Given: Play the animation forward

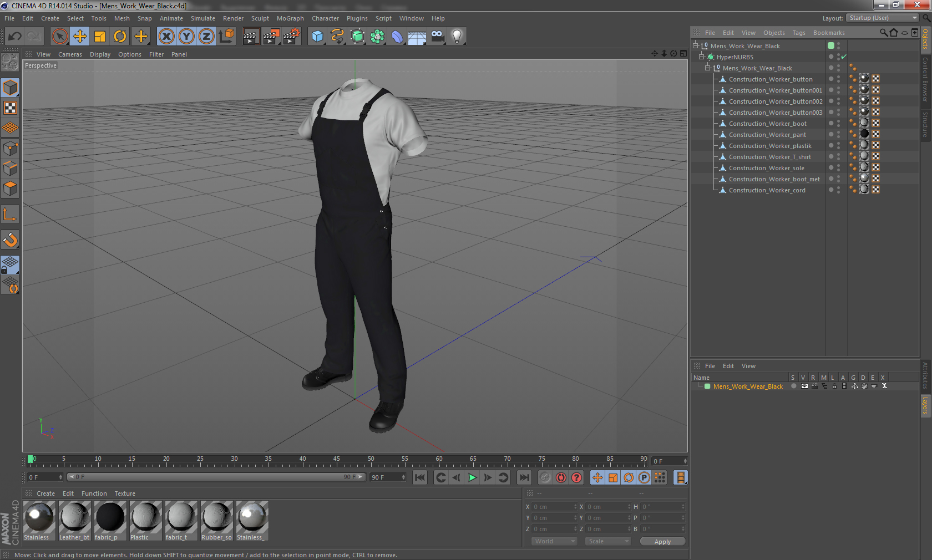Looking at the screenshot, I should pos(472,477).
